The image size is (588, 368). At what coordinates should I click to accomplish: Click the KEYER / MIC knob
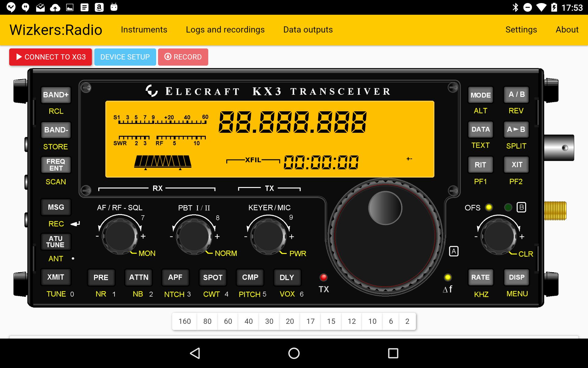coord(269,236)
